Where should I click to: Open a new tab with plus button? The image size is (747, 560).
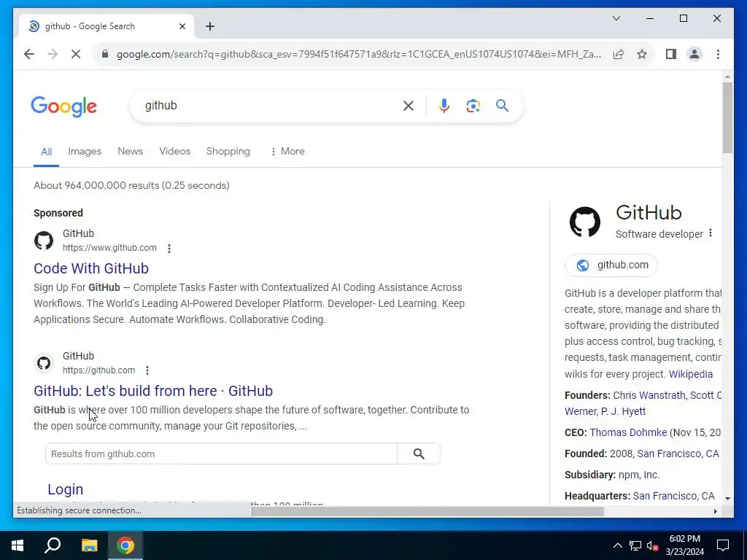pyautogui.click(x=210, y=26)
